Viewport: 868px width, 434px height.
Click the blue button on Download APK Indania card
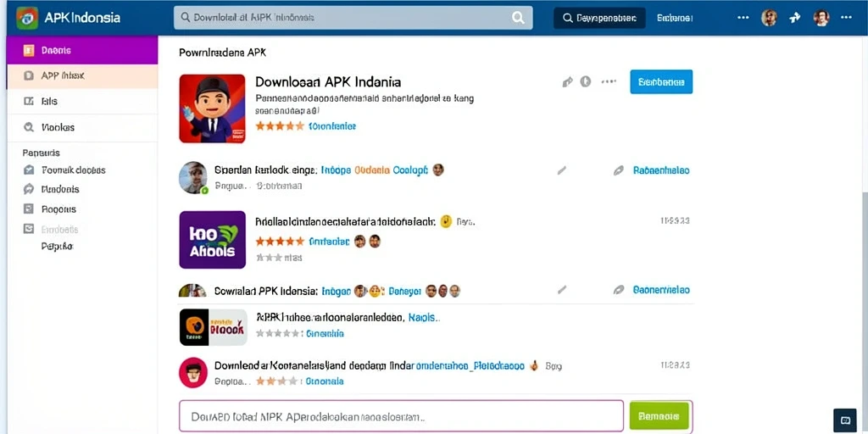pos(661,82)
